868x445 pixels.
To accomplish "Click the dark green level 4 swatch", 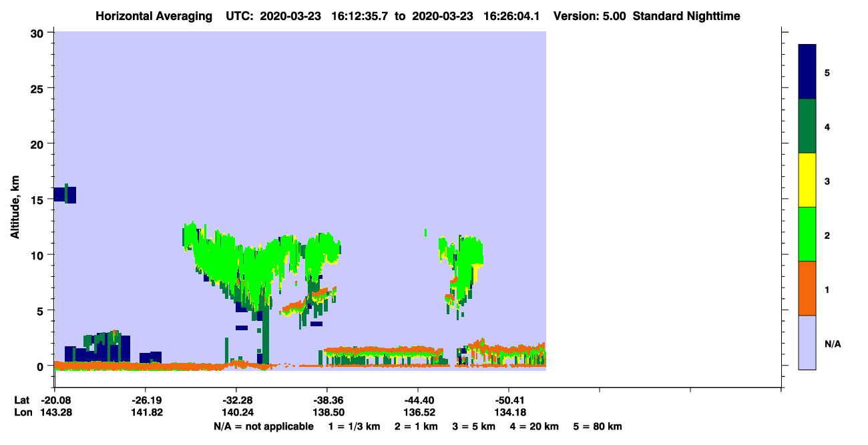I will pyautogui.click(x=807, y=126).
